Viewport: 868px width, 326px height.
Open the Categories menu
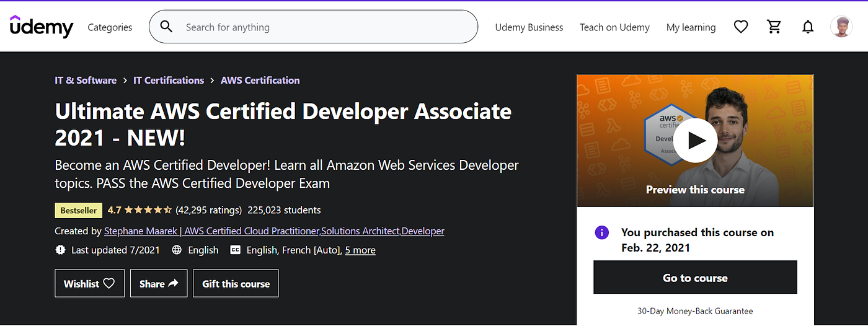pyautogui.click(x=110, y=27)
